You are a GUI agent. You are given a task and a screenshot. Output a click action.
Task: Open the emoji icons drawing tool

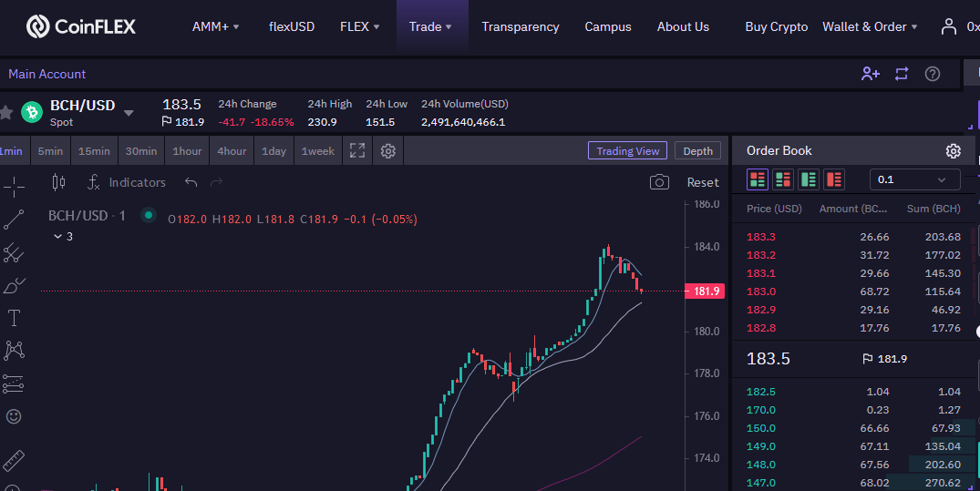click(x=14, y=416)
